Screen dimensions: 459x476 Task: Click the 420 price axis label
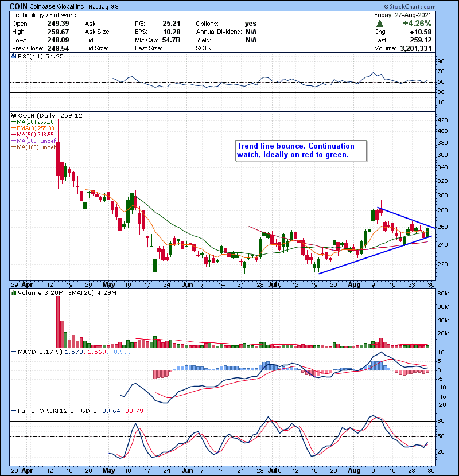pos(443,120)
